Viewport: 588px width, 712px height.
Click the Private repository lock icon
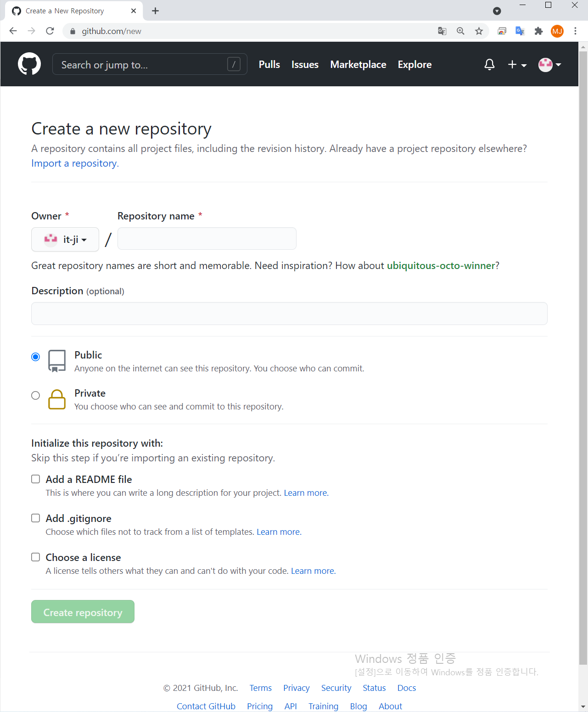57,399
